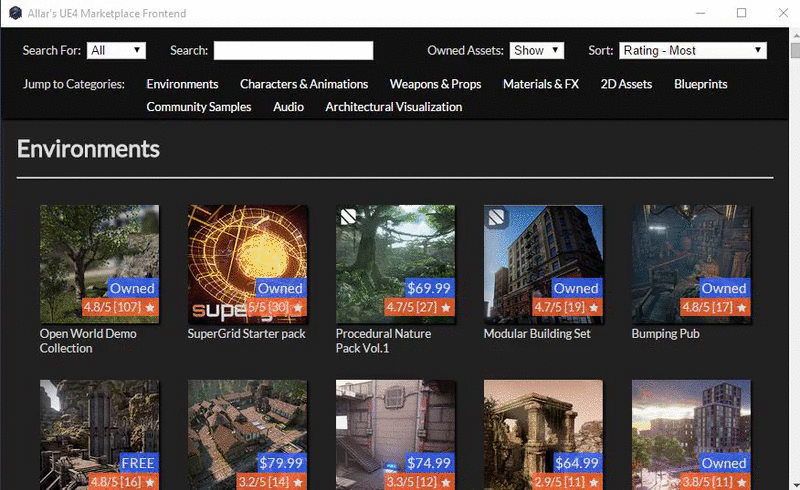Click the $64.99 price label
800x490 pixels.
pyautogui.click(x=577, y=463)
